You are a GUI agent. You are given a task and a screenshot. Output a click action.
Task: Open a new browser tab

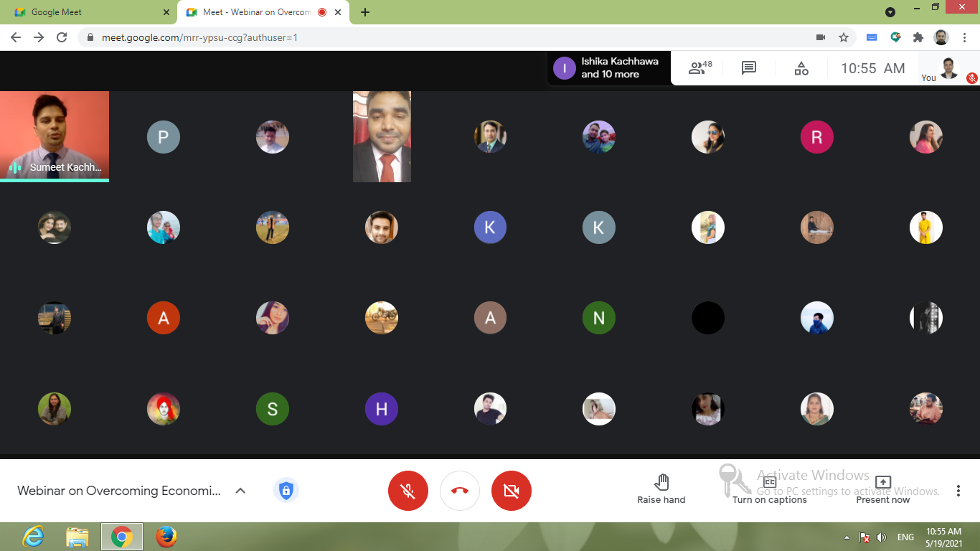(x=365, y=12)
